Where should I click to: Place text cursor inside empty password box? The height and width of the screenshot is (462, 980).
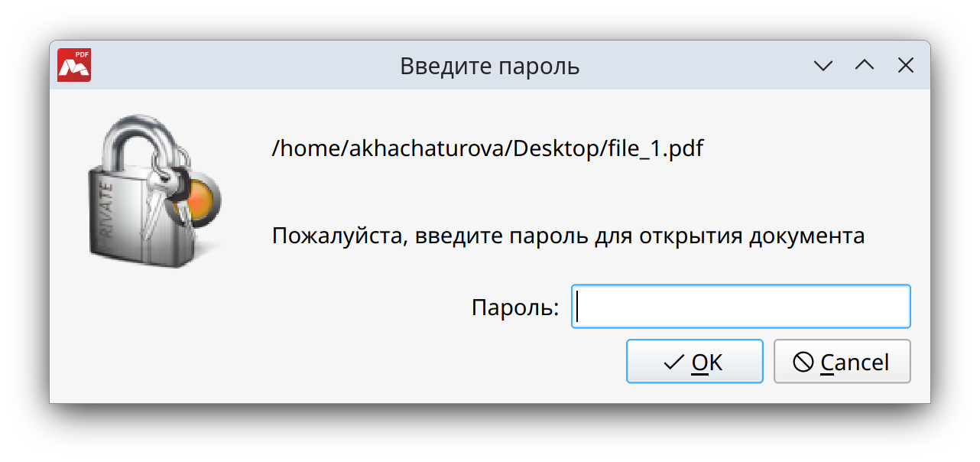click(741, 307)
